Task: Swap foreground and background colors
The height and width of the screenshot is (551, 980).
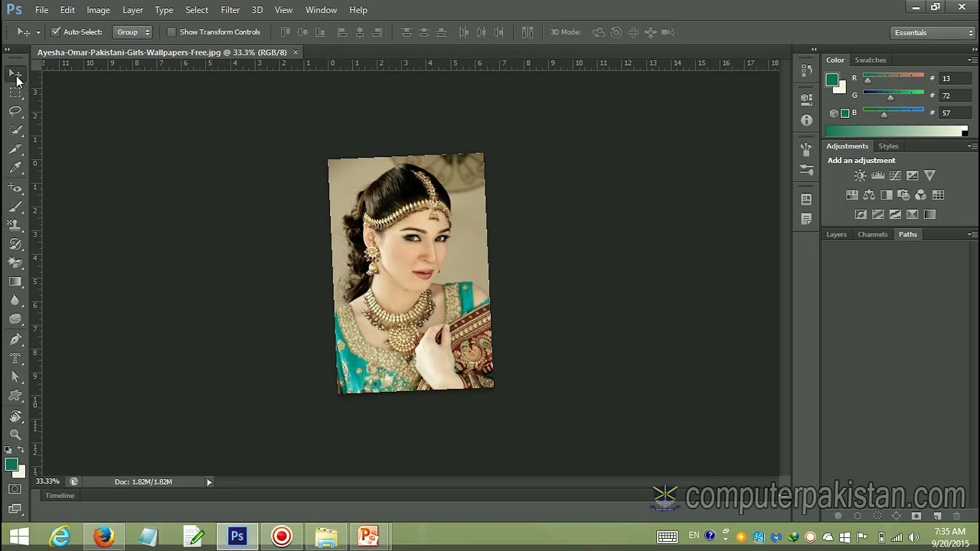Action: [21, 449]
